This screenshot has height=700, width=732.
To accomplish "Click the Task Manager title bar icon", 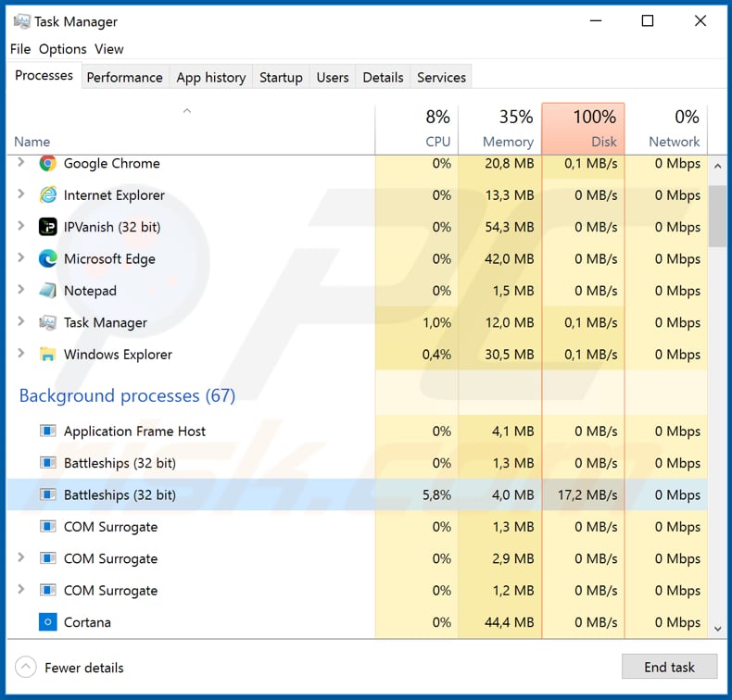I will point(21,21).
